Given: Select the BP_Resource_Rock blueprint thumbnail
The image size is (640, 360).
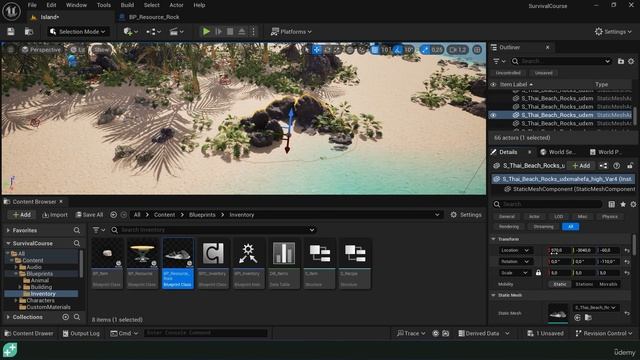Looking at the screenshot, I should 178,263.
